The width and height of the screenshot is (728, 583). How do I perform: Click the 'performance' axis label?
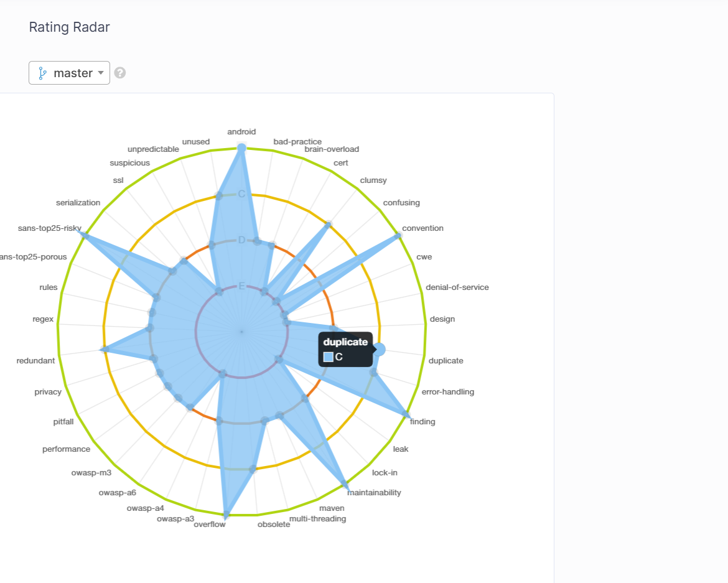coord(66,449)
